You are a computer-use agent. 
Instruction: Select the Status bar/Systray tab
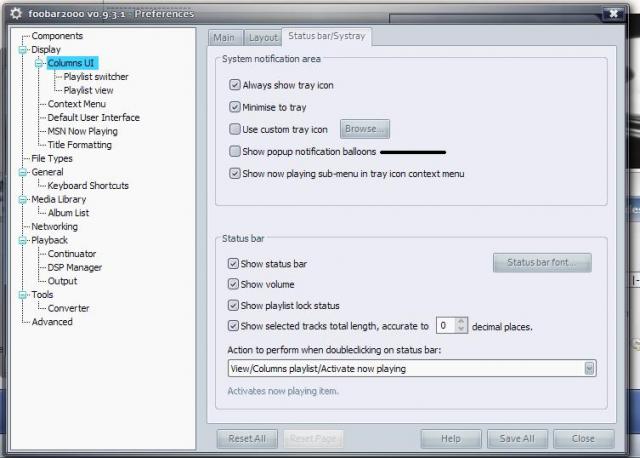point(327,36)
